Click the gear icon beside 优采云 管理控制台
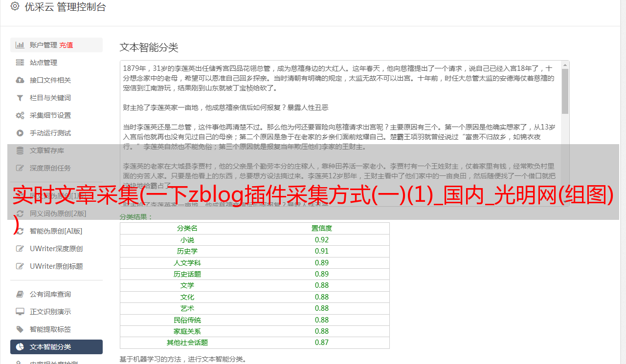Screen dimensions: 626x364 15,7
